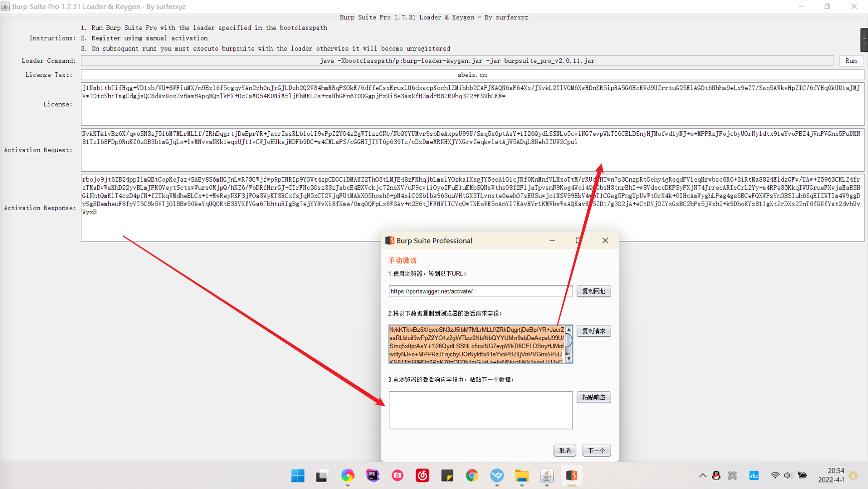Minimize the Burp Suite Professional dialog
868x489 pixels.
click(x=552, y=241)
